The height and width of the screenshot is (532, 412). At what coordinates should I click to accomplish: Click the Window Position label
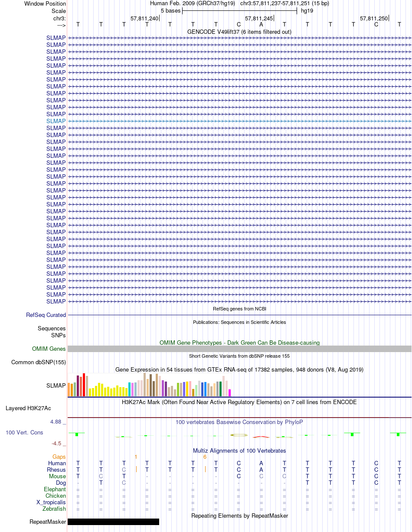(45, 3)
